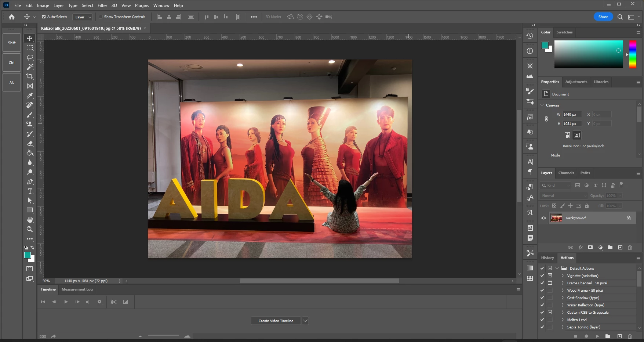Viewport: 644px width, 342px height.
Task: Open the layer blend mode Normal dropdown
Action: [563, 196]
